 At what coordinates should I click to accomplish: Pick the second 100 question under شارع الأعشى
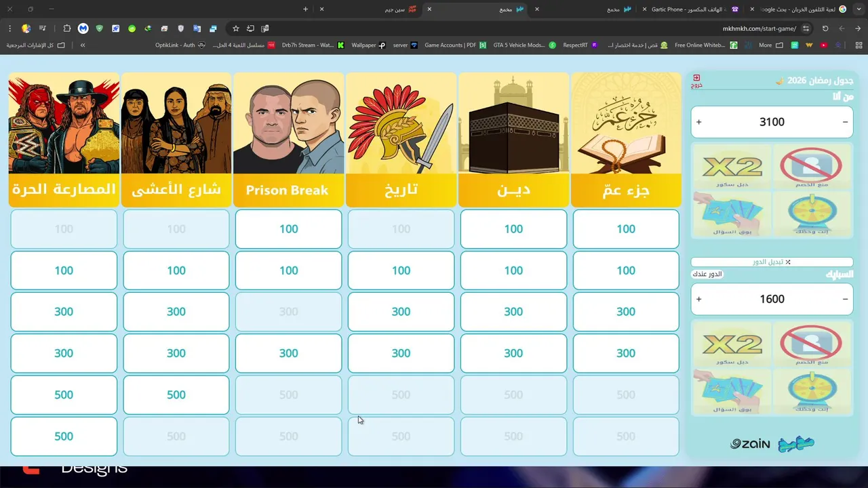tap(176, 270)
